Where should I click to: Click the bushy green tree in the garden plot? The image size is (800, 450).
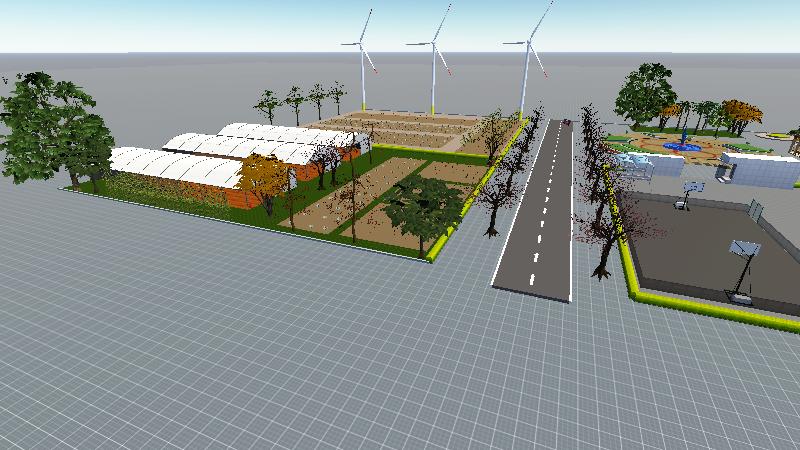tap(423, 204)
